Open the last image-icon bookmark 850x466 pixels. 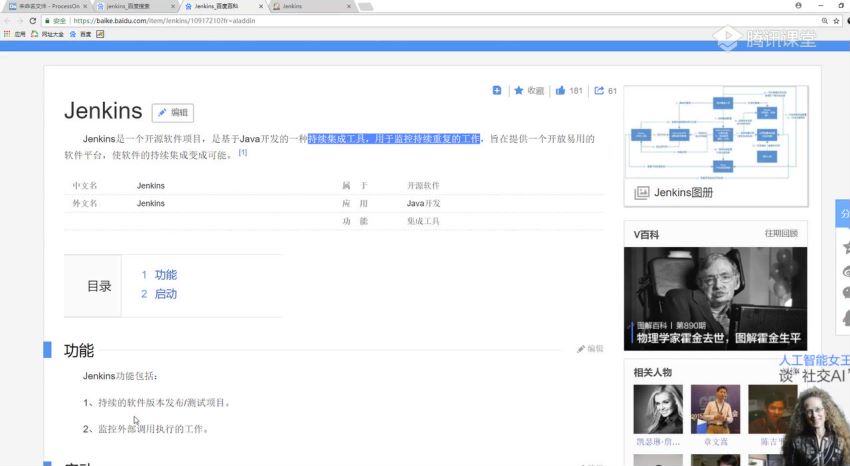click(100, 34)
